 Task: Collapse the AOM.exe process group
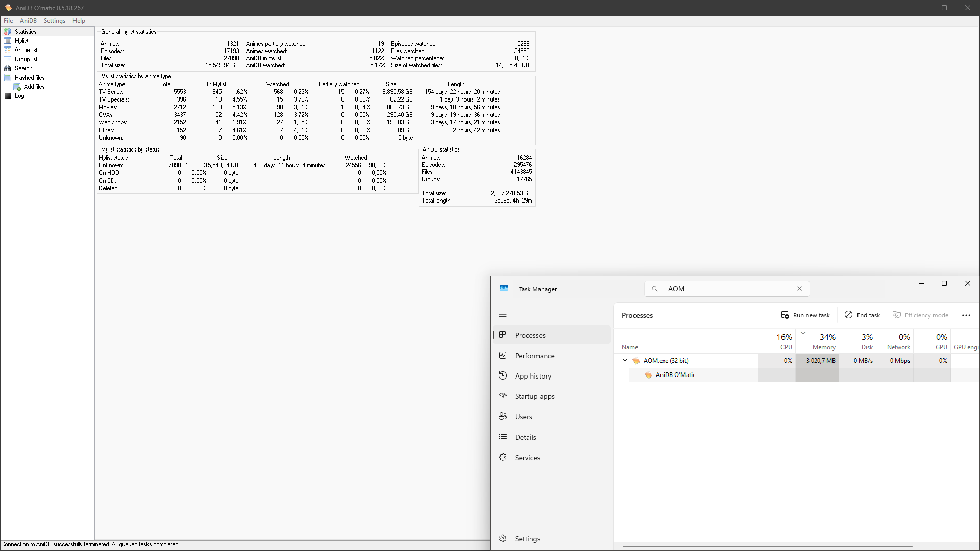[625, 360]
